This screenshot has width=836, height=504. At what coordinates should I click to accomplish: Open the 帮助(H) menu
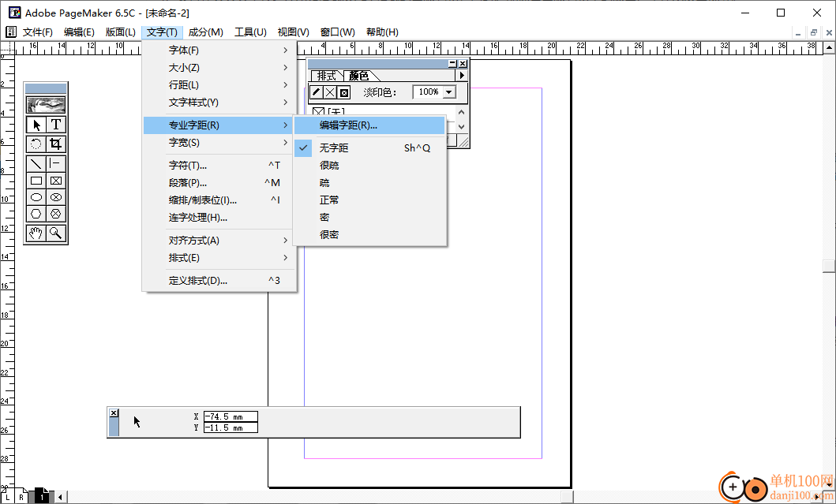pos(382,32)
